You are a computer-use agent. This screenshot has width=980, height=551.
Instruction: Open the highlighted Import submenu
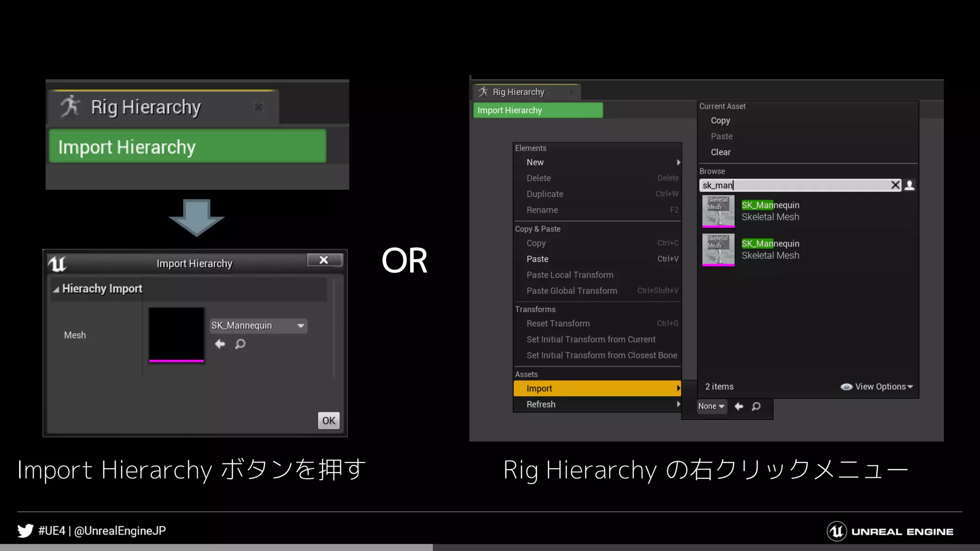coord(597,388)
